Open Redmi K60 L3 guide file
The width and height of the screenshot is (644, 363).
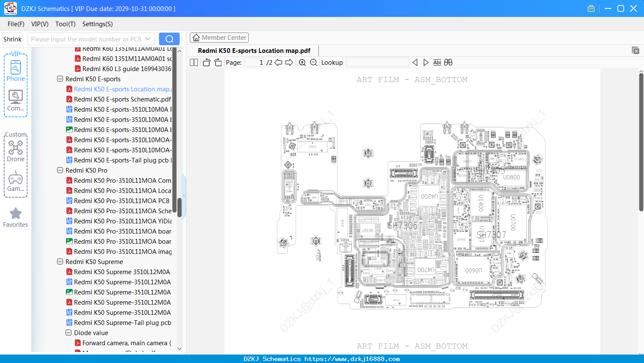tap(123, 69)
